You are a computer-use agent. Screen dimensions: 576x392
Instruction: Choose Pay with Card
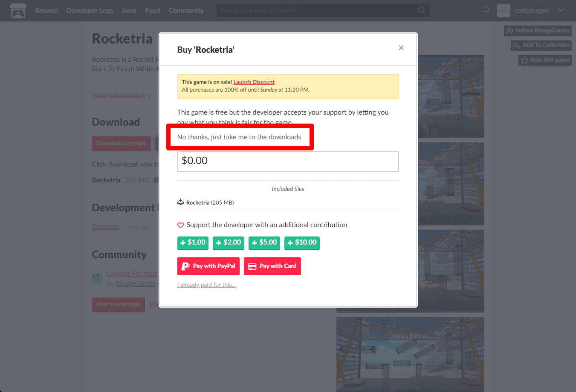coord(272,266)
